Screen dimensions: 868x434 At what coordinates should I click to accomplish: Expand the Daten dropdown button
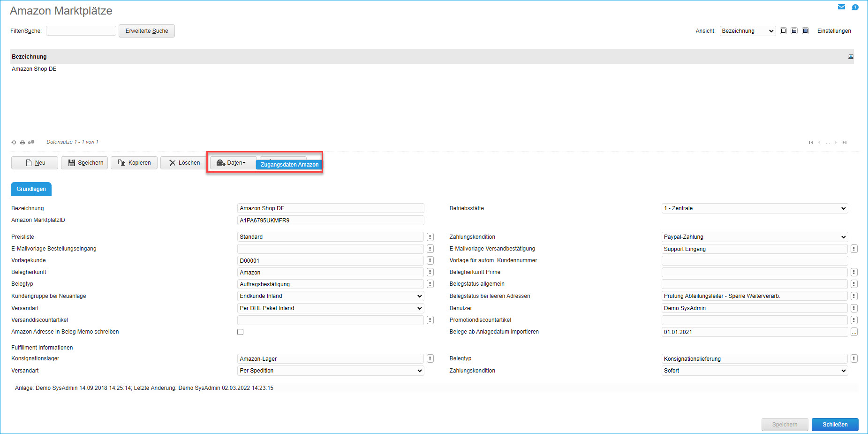point(233,163)
